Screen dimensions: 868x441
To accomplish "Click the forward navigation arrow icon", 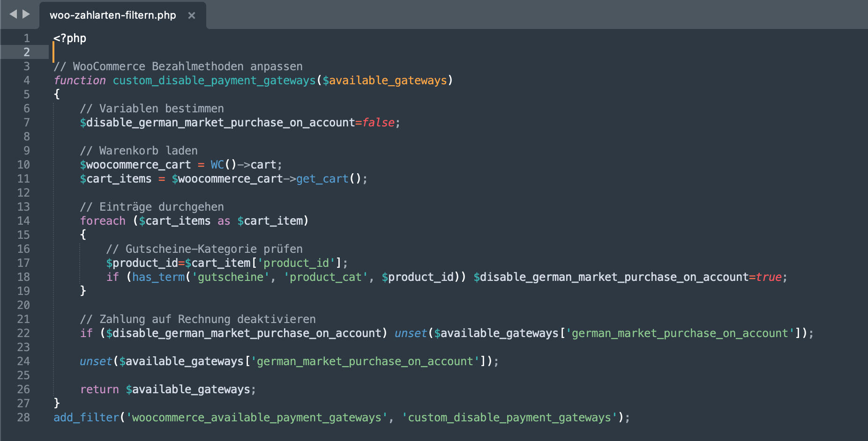I will 26,14.
